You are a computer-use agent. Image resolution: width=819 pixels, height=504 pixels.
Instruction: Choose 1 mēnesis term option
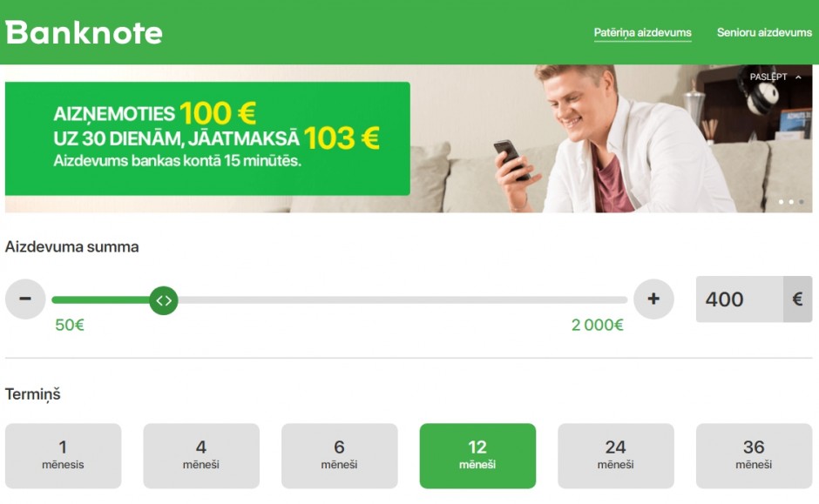tap(64, 455)
